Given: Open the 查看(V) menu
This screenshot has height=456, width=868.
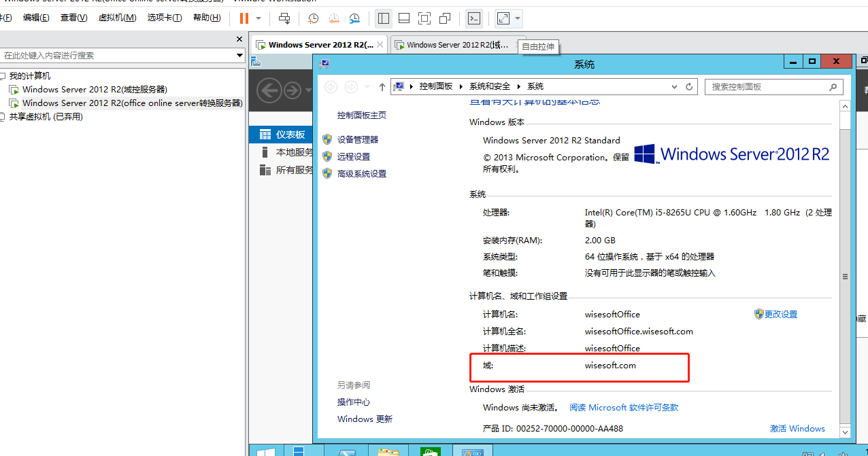Looking at the screenshot, I should [x=73, y=18].
